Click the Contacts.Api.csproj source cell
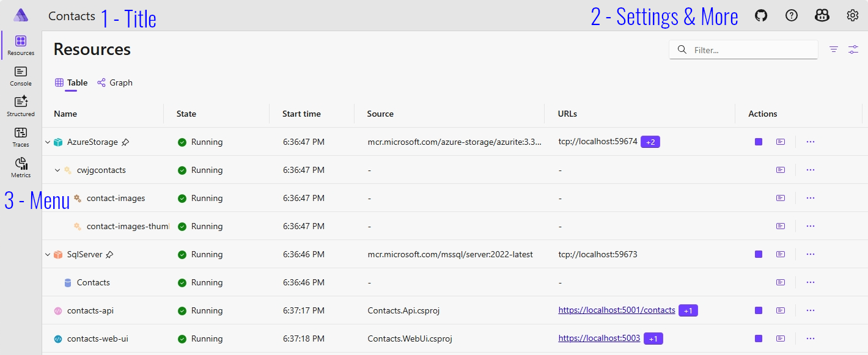 (403, 310)
